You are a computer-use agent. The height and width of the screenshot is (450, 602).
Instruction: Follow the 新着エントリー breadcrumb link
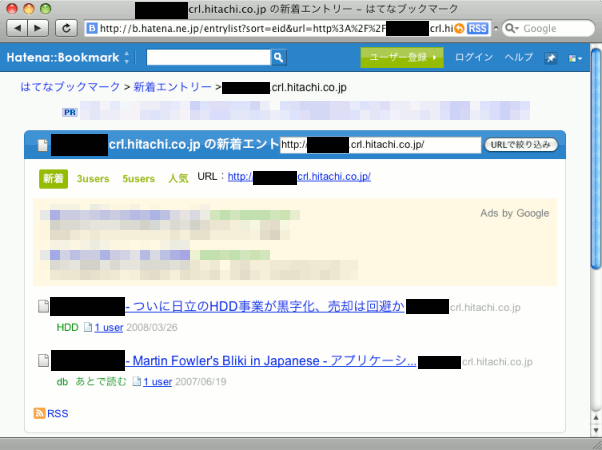point(172,87)
